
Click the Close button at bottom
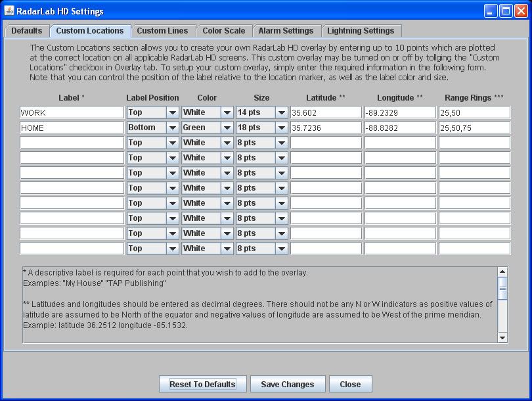tap(351, 384)
